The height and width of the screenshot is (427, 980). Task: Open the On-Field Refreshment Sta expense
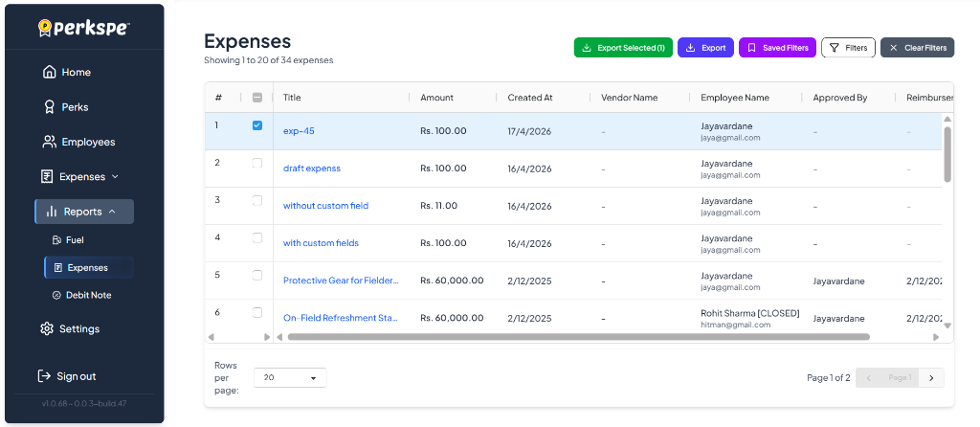[341, 318]
